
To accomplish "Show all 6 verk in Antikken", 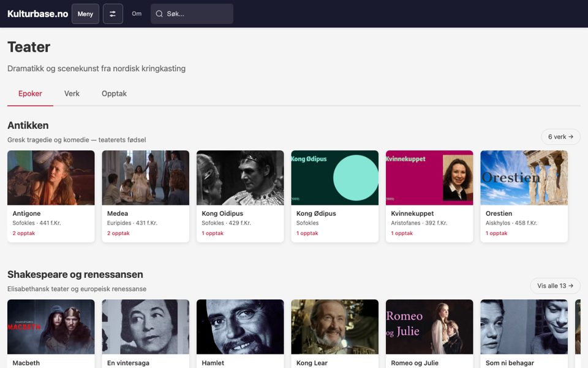I will [x=560, y=137].
